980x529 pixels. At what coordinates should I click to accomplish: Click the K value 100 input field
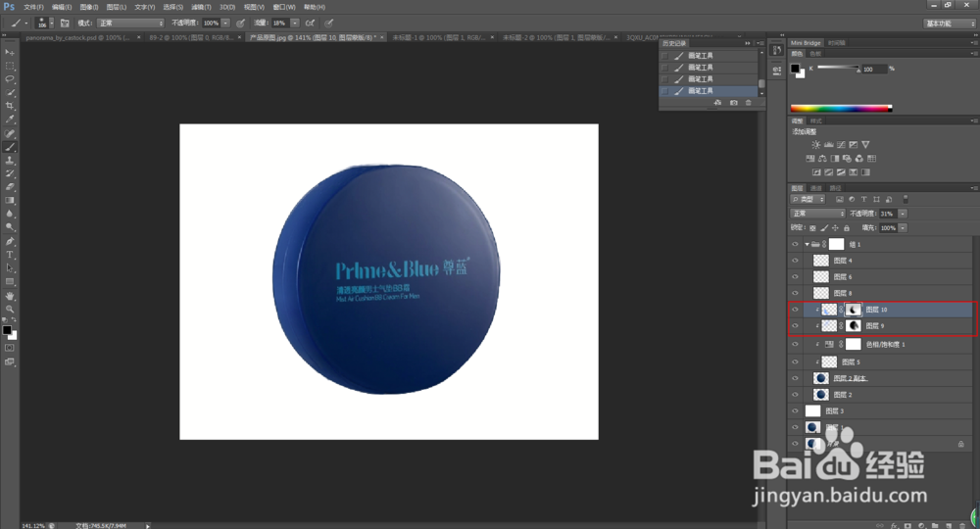coord(874,70)
